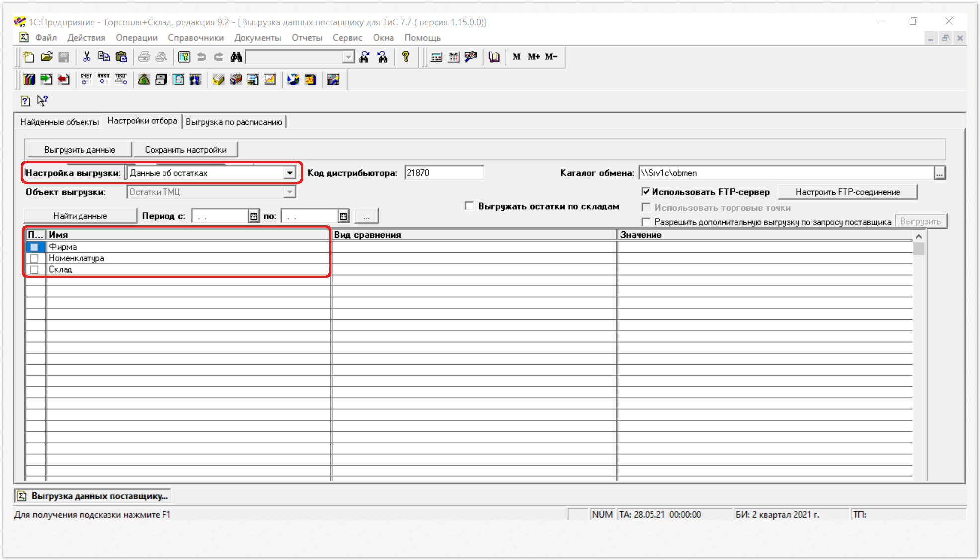Click the Cut scissors icon

click(87, 57)
